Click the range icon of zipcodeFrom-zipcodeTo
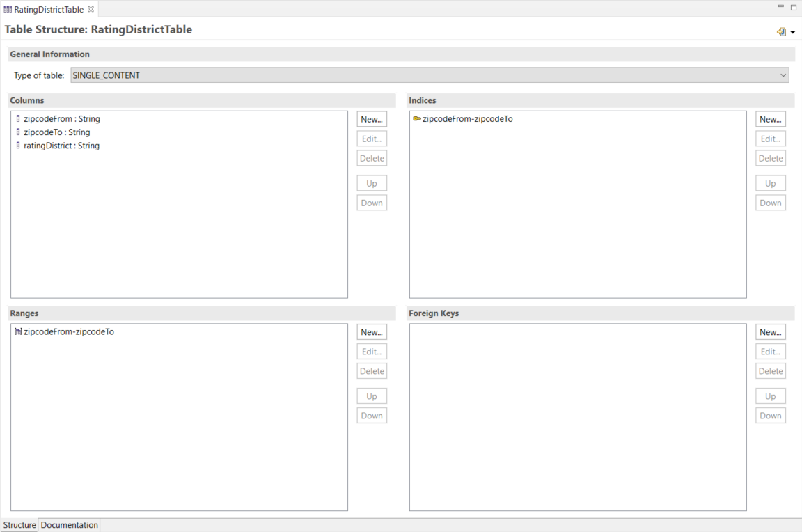The image size is (802, 532). pyautogui.click(x=18, y=332)
